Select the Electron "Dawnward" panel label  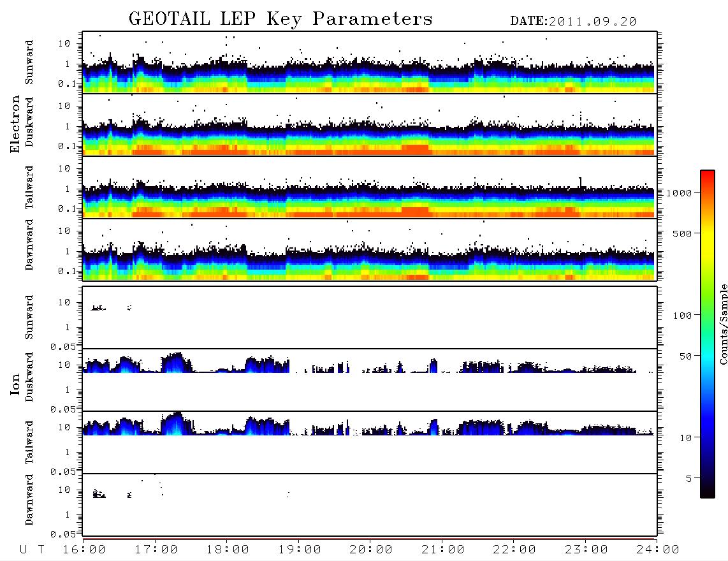29,245
